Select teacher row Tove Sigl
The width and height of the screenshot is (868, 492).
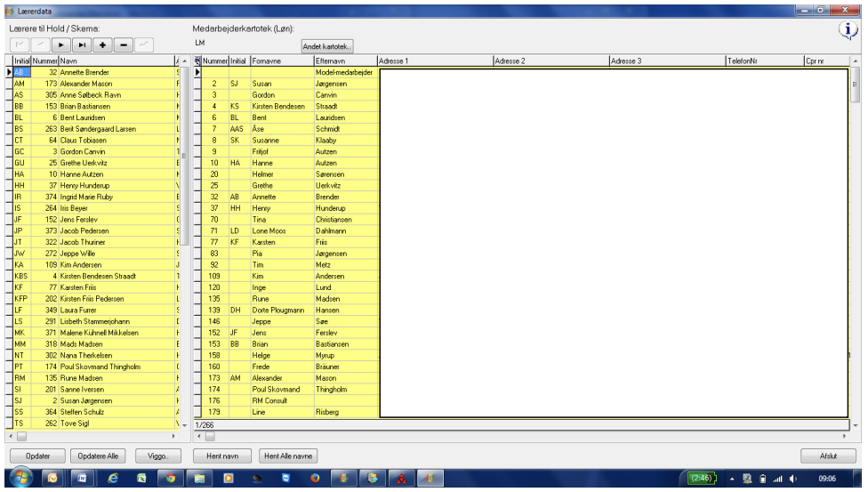click(94, 423)
